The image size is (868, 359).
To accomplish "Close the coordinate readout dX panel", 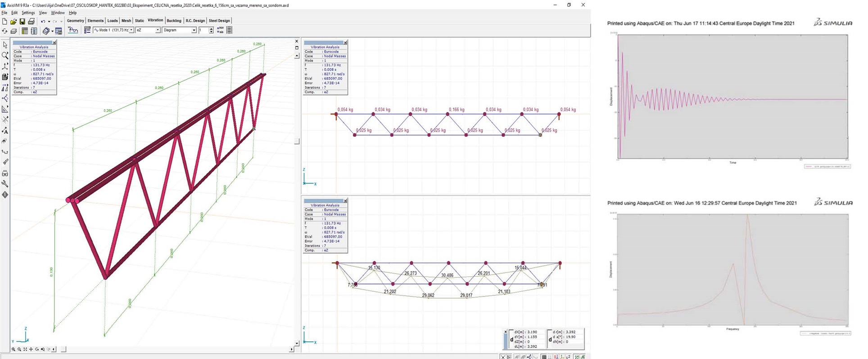I will point(505,332).
